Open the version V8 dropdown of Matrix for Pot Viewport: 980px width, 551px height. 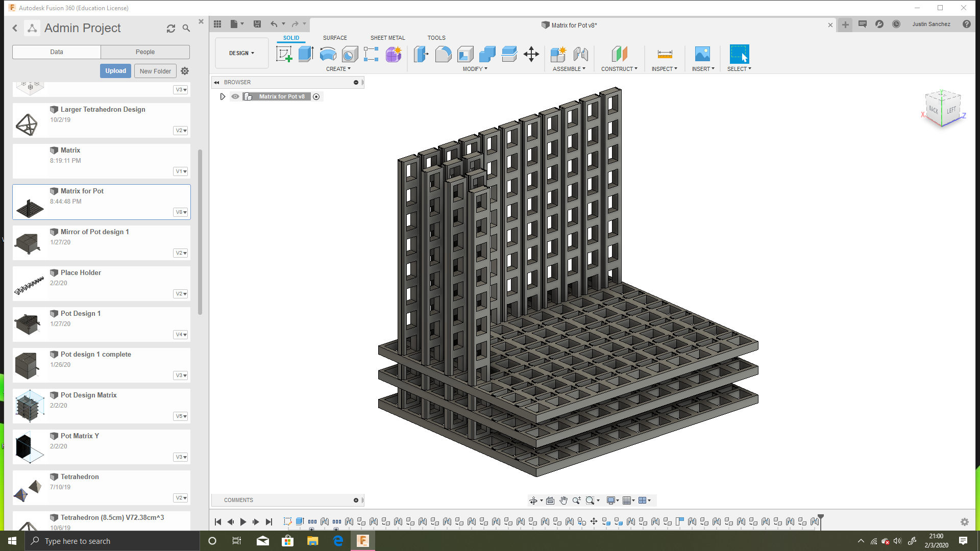[x=181, y=212]
